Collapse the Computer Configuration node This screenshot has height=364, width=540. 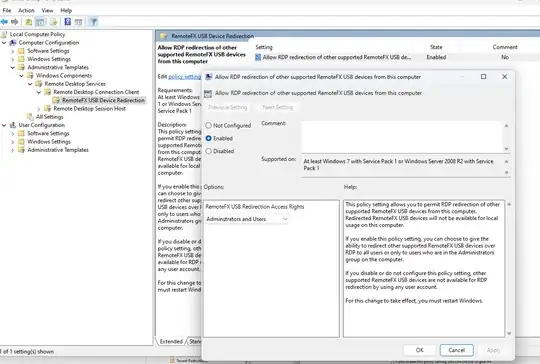[4, 42]
